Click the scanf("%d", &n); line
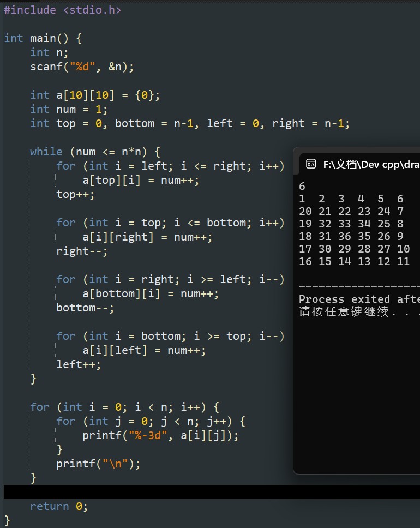 tap(82, 67)
